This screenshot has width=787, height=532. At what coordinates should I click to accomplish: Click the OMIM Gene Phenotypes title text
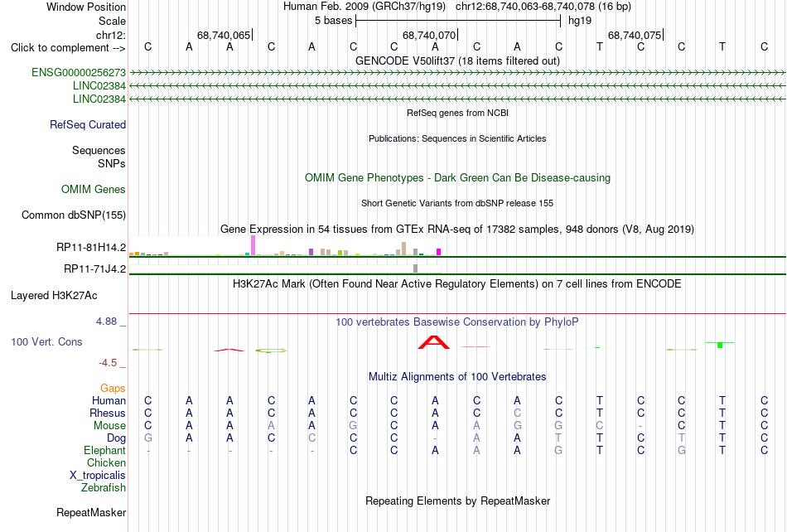tap(457, 177)
